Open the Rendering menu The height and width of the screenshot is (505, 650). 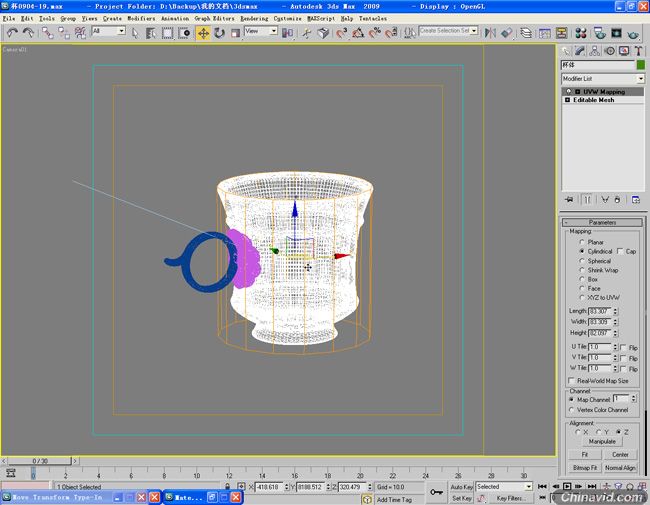(254, 19)
